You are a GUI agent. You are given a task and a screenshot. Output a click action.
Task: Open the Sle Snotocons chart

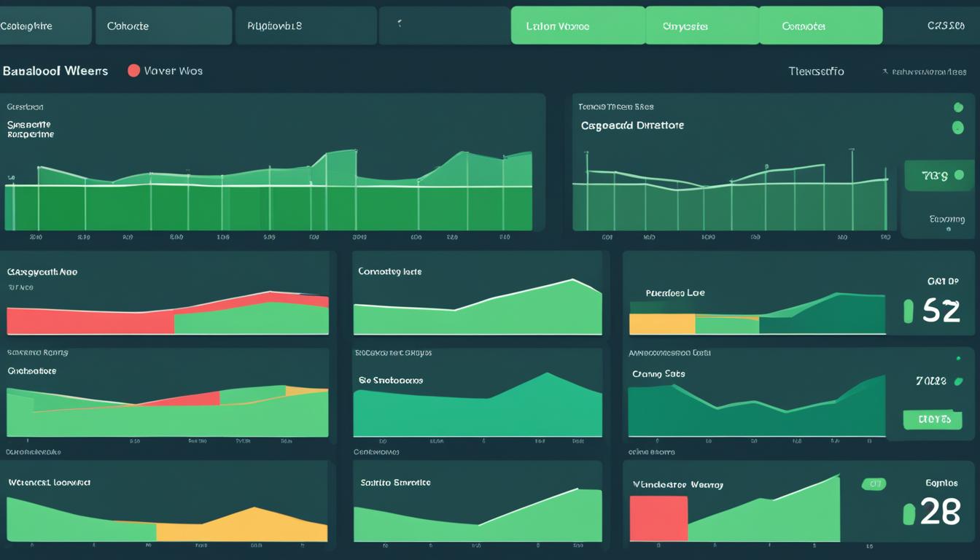(478, 405)
